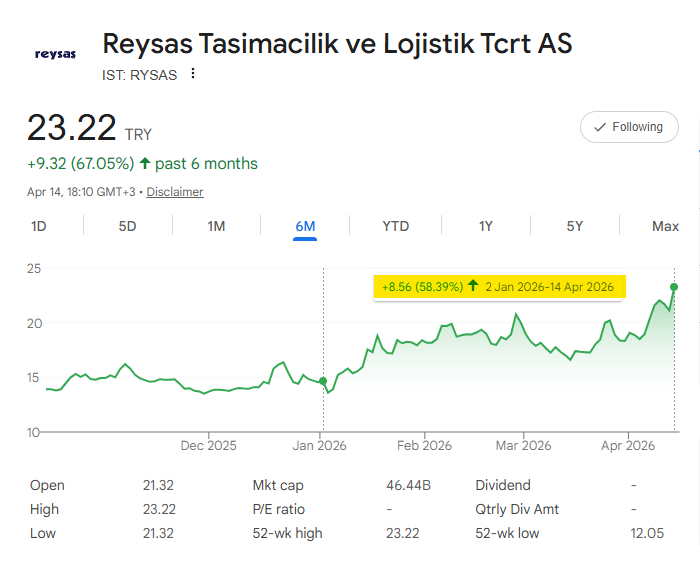Viewport: 700px width, 581px height.
Task: Click the company name heading
Action: coord(337,44)
